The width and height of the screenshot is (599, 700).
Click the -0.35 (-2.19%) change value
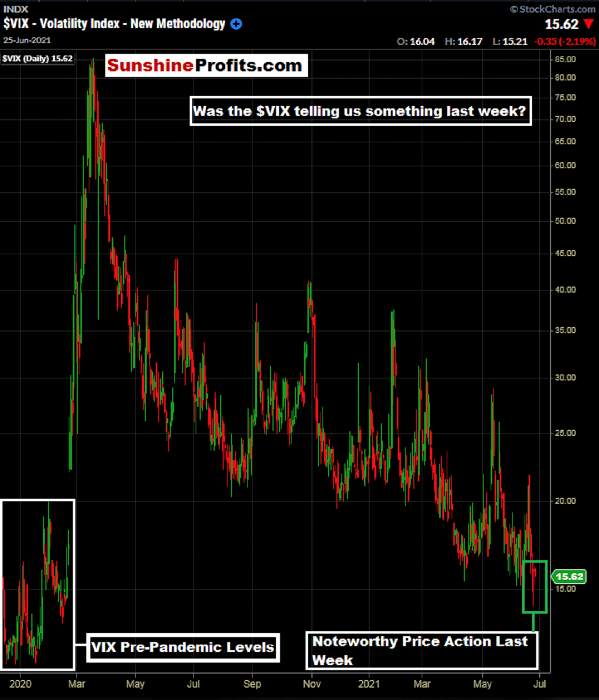[x=565, y=41]
